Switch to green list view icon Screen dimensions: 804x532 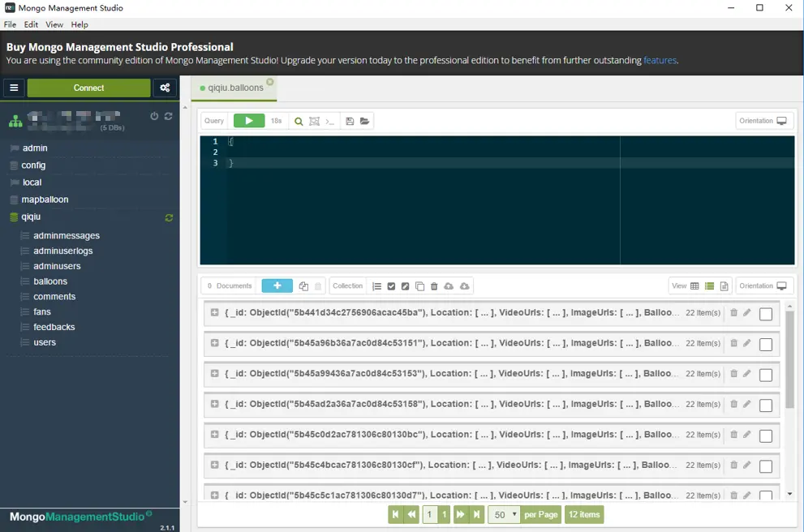(x=709, y=286)
